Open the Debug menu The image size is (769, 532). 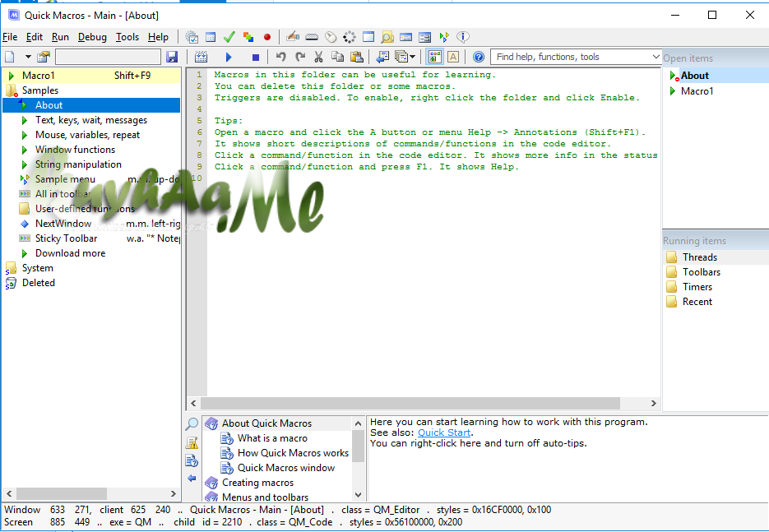pos(92,37)
